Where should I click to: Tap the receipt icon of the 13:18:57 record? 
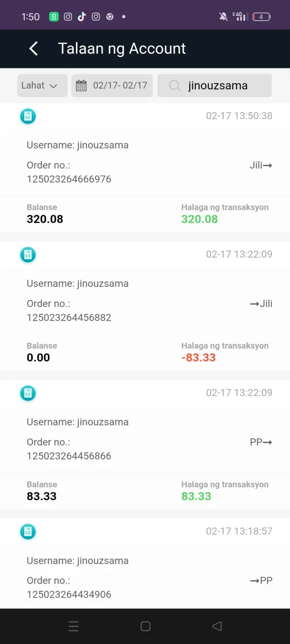pyautogui.click(x=28, y=531)
